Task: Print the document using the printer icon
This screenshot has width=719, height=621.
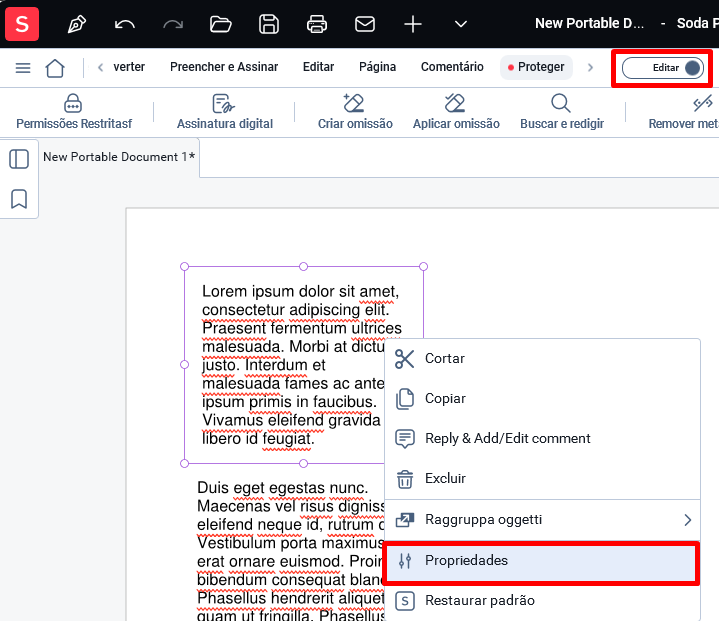Action: click(x=317, y=24)
